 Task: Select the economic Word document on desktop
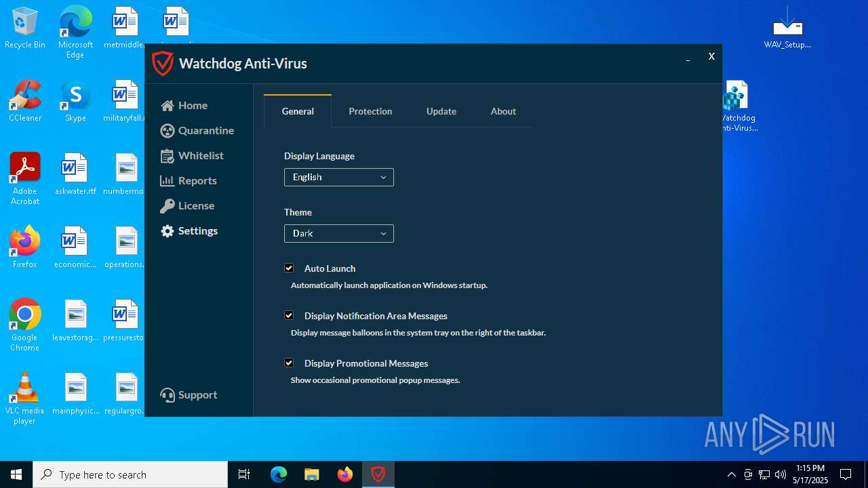click(x=75, y=247)
